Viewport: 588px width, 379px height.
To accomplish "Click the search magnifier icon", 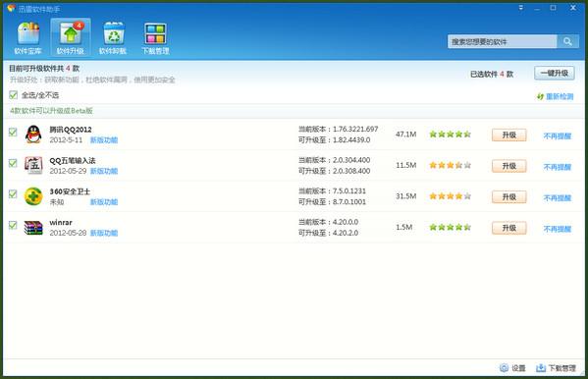I will (567, 41).
